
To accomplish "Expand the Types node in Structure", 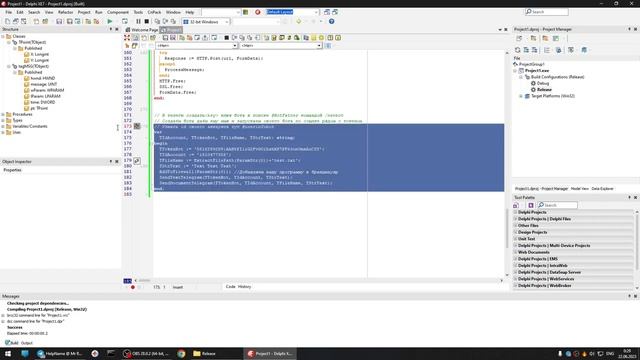I will [x=3, y=120].
